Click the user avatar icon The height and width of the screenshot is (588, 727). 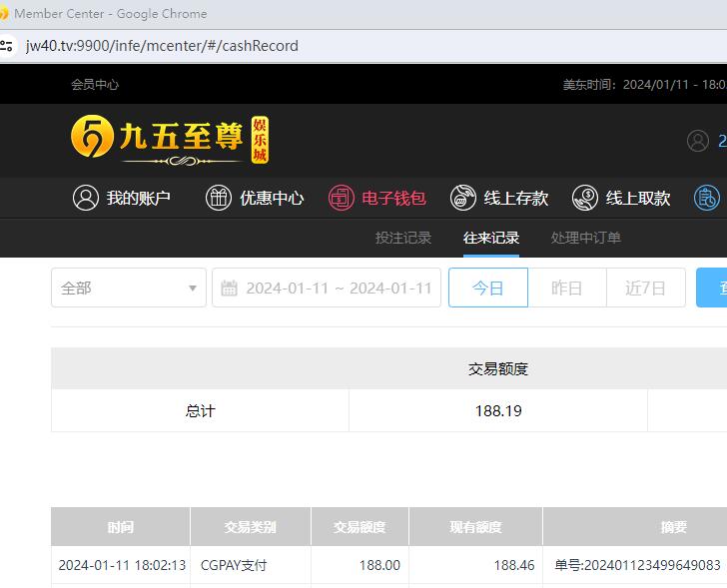coord(698,141)
